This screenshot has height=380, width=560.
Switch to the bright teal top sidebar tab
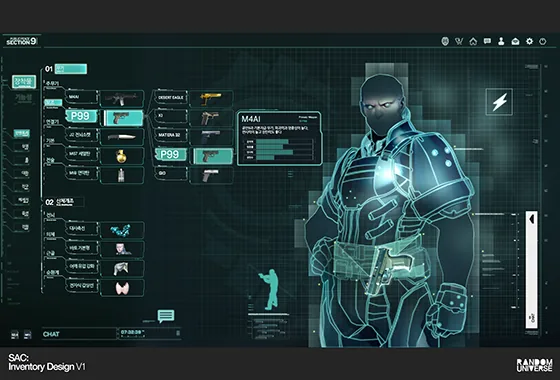pos(24,82)
